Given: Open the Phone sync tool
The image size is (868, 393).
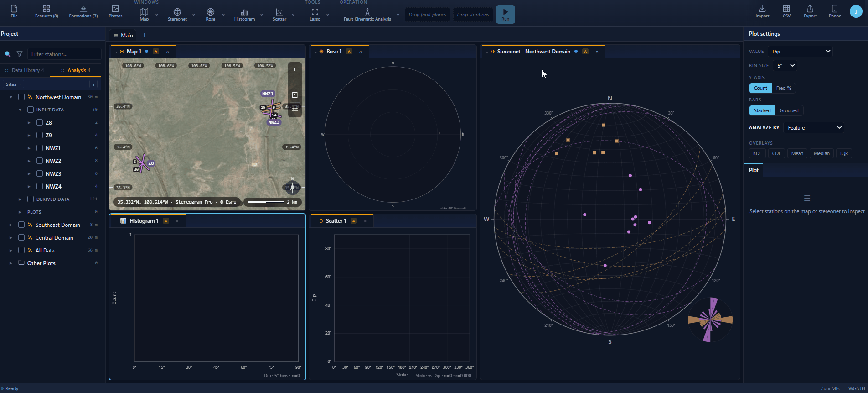Looking at the screenshot, I should click(x=835, y=12).
